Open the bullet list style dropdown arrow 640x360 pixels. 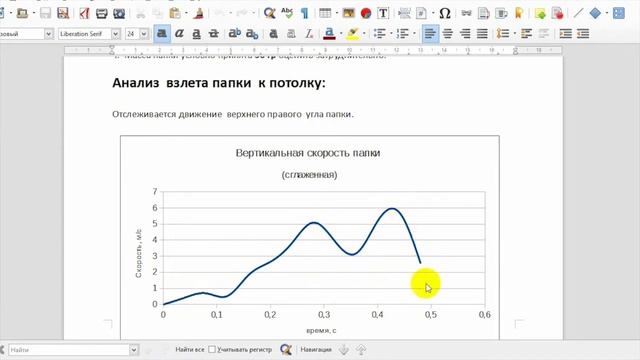391,33
